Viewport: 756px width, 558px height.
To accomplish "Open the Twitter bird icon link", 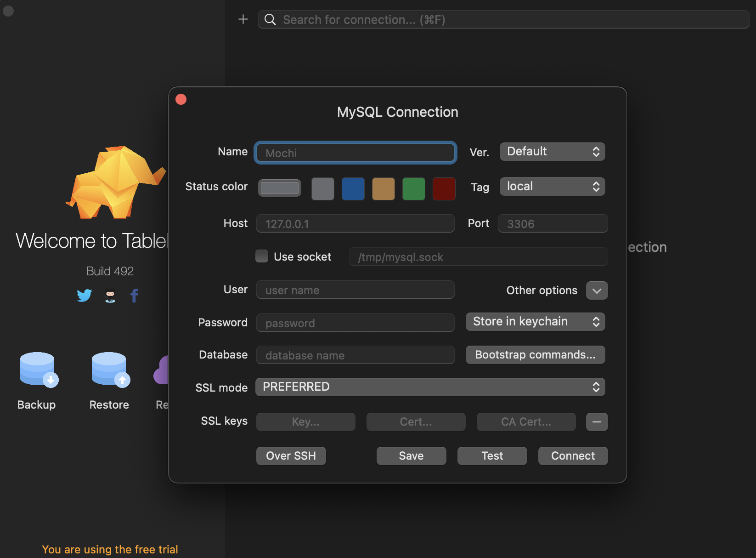I will [85, 295].
